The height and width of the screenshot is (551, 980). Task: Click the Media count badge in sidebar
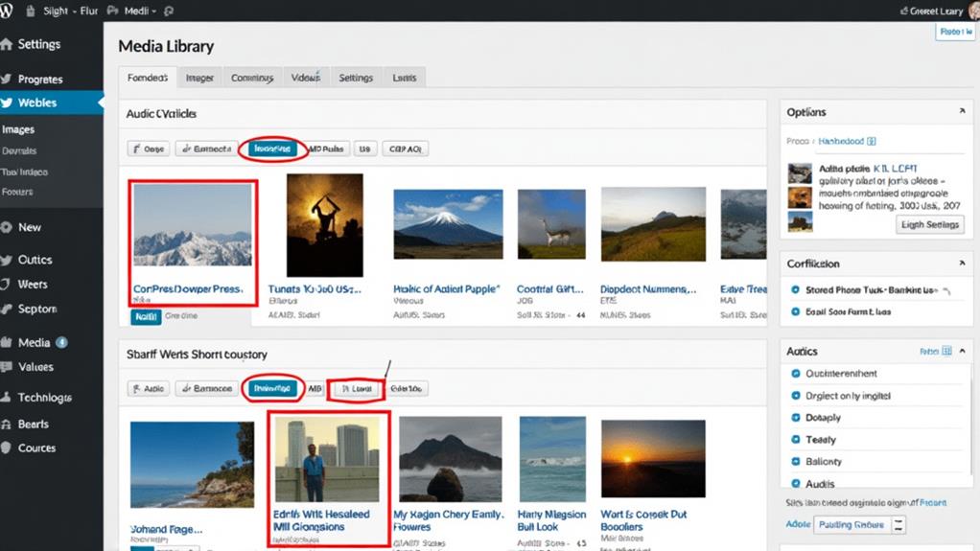(62, 342)
